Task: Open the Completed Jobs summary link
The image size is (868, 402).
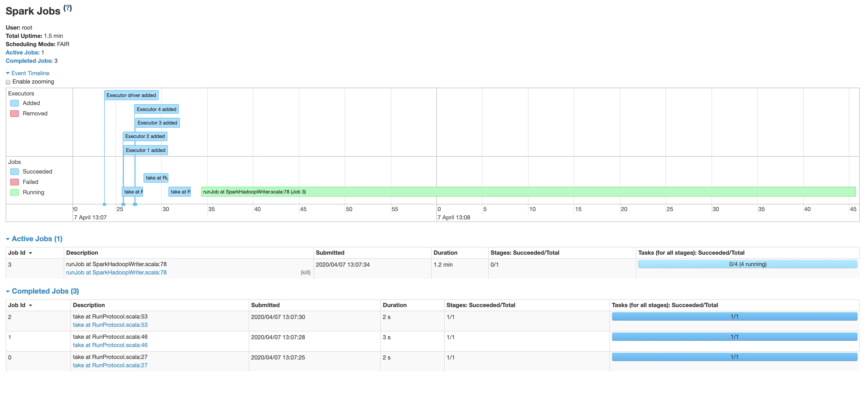Action: coord(29,61)
